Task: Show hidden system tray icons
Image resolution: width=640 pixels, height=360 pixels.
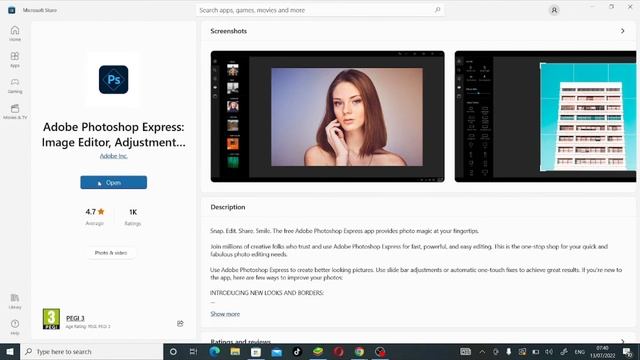Action: 482,351
